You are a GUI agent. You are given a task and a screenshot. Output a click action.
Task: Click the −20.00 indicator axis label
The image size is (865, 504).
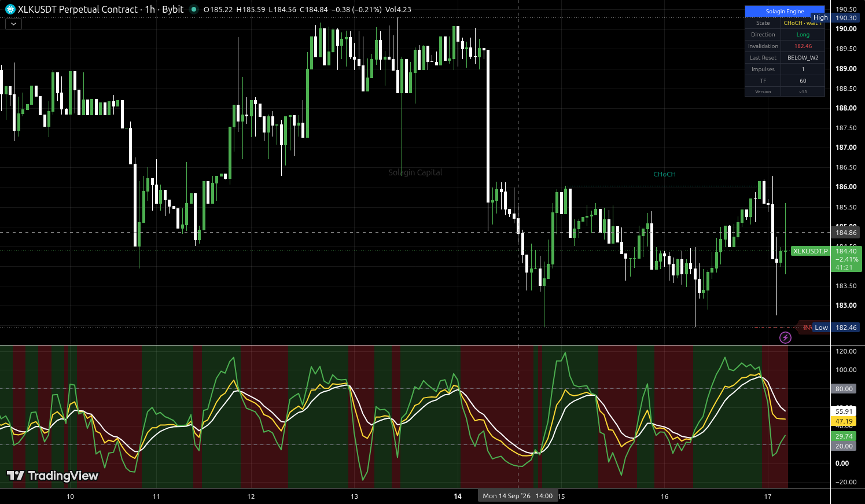click(x=846, y=482)
